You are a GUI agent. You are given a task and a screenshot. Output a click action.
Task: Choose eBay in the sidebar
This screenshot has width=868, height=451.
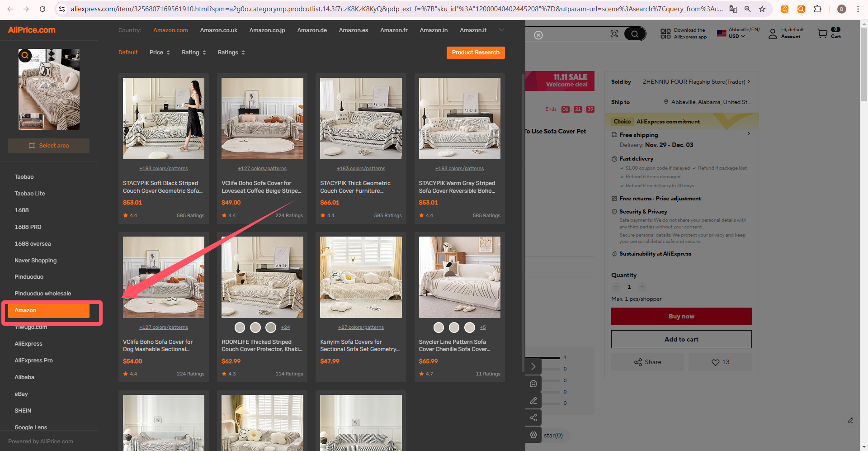21,394
